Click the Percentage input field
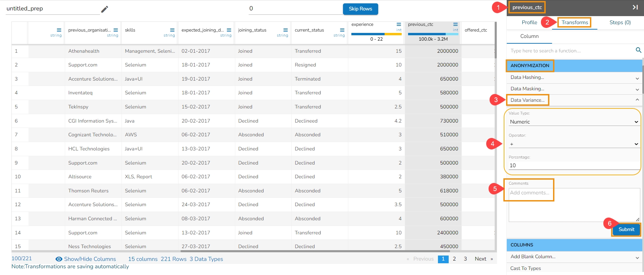This screenshot has height=275, width=644. point(574,166)
